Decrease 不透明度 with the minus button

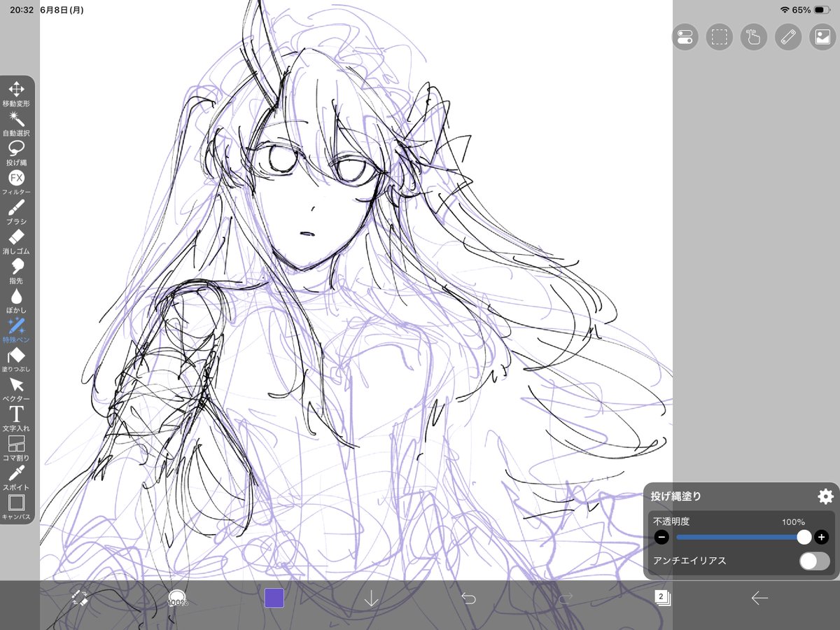click(x=661, y=538)
